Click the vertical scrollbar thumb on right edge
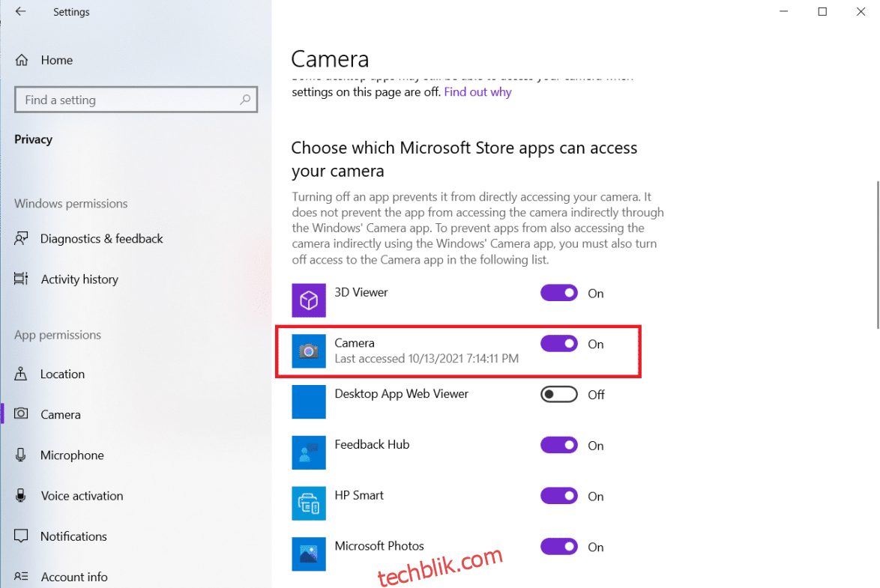The image size is (880, 588). coord(877,255)
